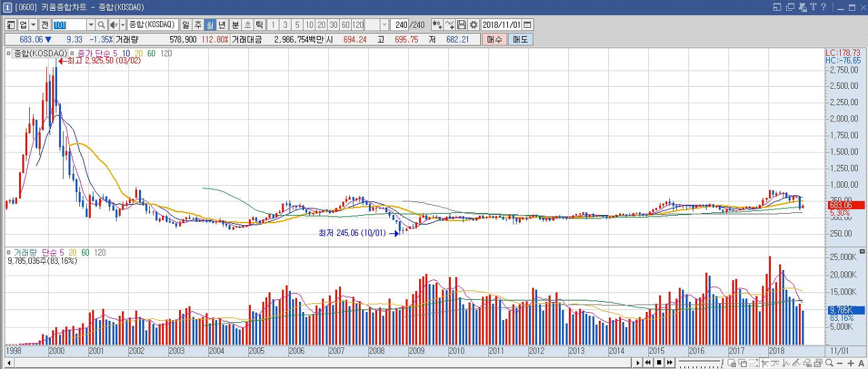
Task: Click the line chart overlay add icon
Action: (450, 25)
